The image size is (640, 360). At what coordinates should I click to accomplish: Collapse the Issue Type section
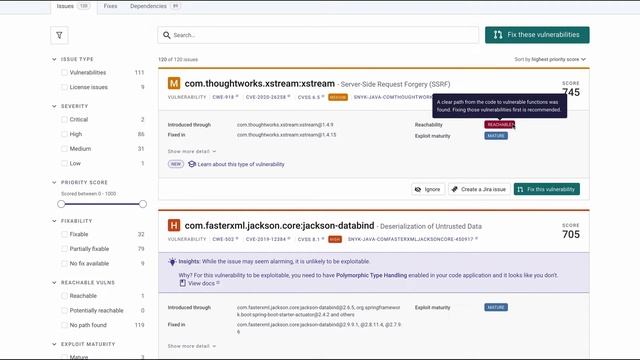tap(54, 59)
